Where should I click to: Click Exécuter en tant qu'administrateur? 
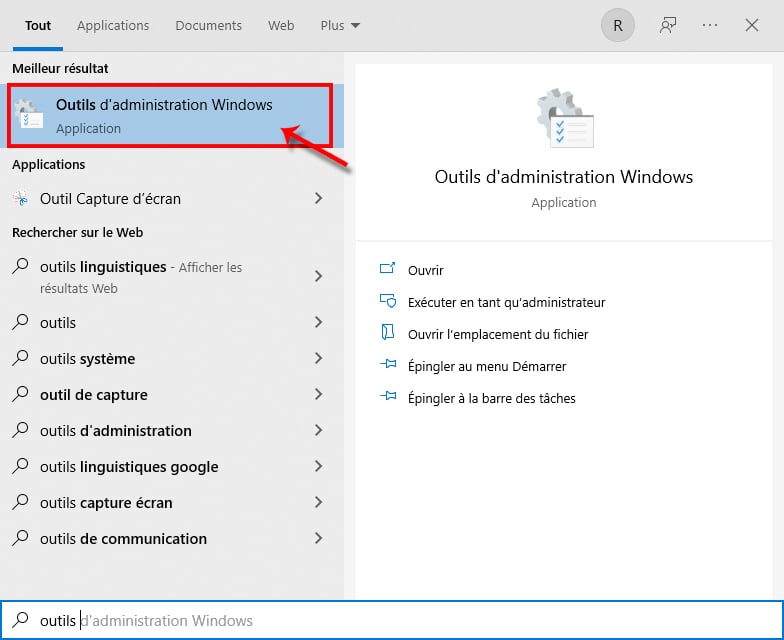point(506,302)
